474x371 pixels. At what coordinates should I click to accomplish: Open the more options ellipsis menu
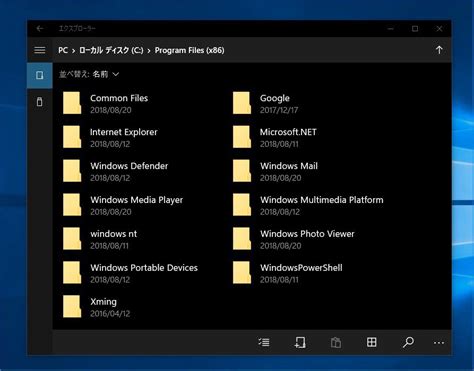439,343
